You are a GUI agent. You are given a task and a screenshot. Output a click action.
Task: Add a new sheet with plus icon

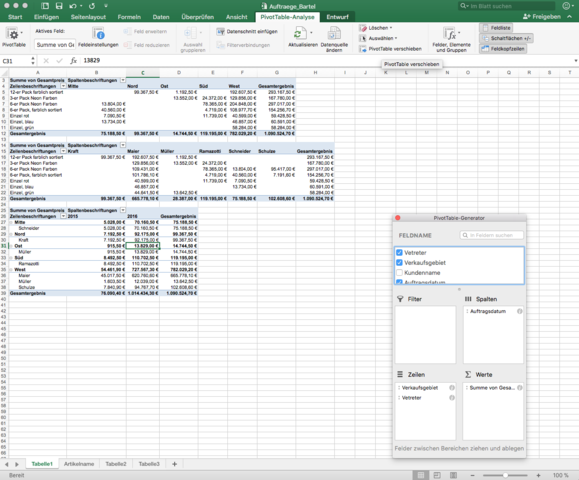coord(175,464)
